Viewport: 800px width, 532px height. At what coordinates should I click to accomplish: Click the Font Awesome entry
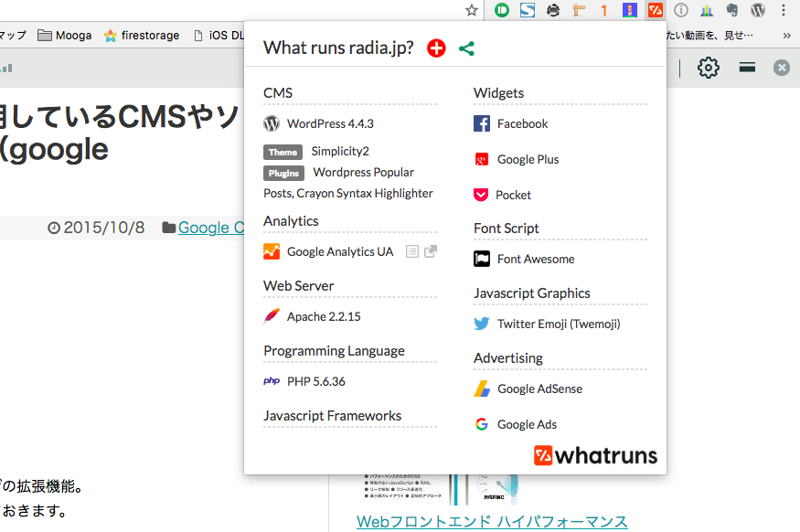click(x=535, y=259)
